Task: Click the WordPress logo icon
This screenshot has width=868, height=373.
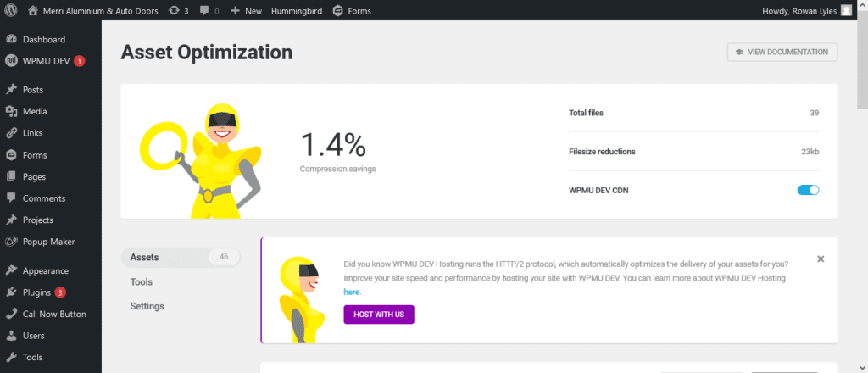Action: pyautogui.click(x=12, y=11)
